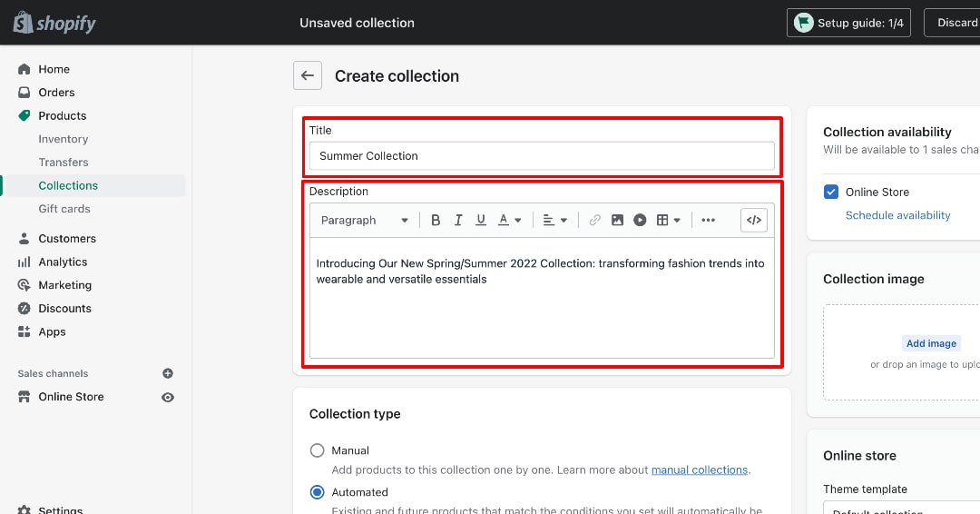Click Schedule availability link
980x514 pixels.
[897, 215]
